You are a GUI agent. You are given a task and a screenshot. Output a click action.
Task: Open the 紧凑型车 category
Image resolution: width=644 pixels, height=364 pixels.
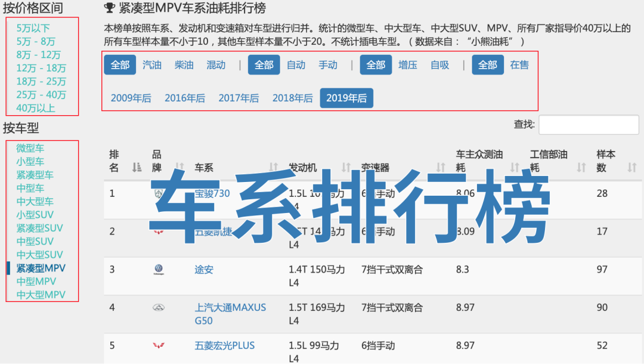pyautogui.click(x=35, y=175)
